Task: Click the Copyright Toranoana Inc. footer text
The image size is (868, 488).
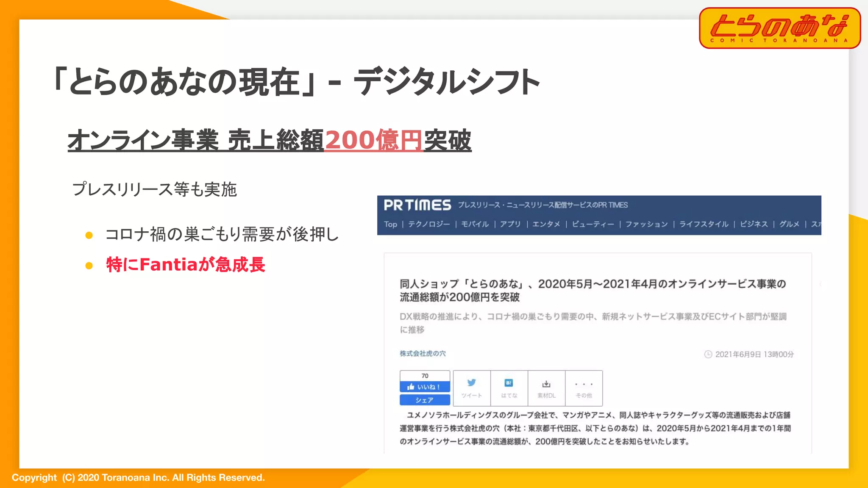Action: [x=138, y=478]
